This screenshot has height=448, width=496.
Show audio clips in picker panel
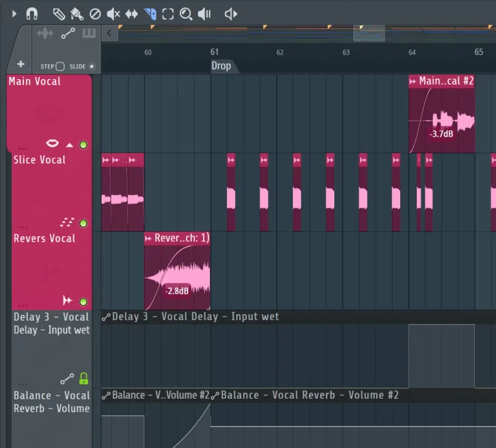click(45, 33)
